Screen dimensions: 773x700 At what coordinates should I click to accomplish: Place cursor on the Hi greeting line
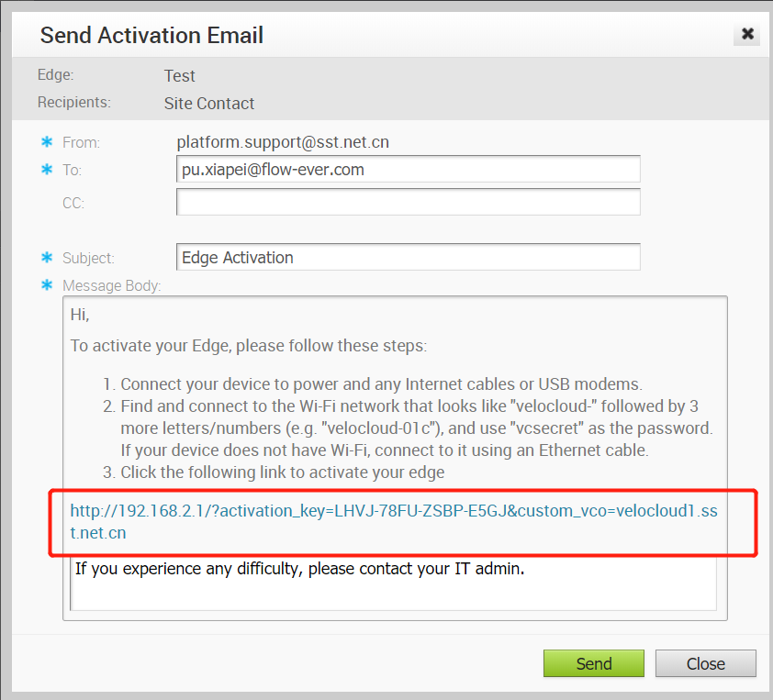tap(80, 315)
